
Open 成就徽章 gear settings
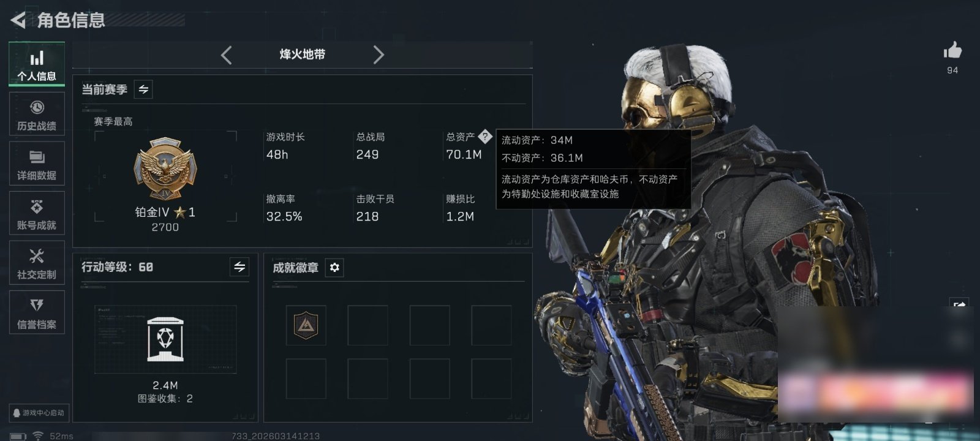(334, 268)
